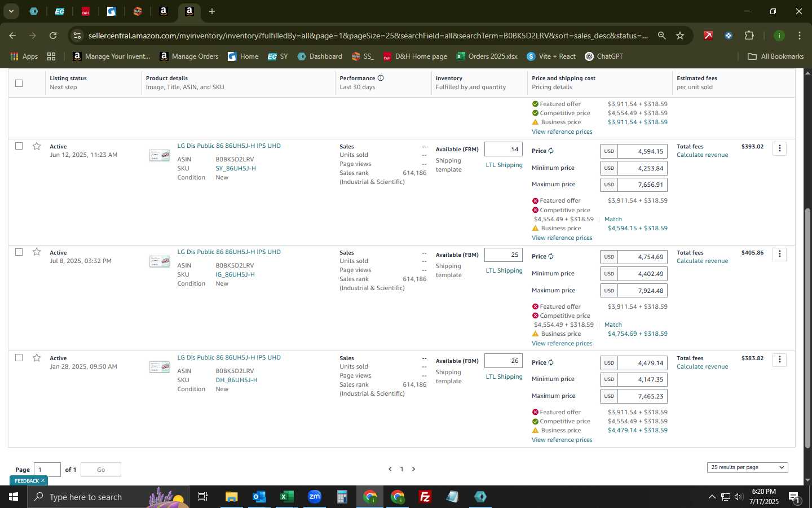Click the page vertical scrollbar
The image size is (812, 508).
pyautogui.click(x=807, y=327)
